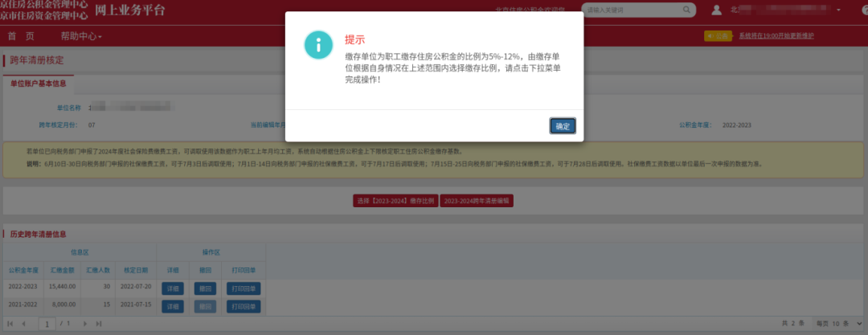Click the 汇缴人数 column header

coord(97,271)
